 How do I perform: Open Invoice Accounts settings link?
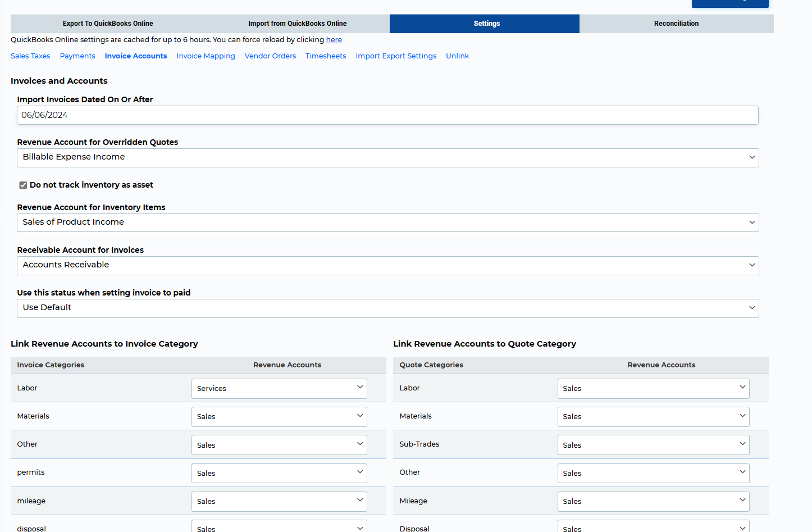point(136,56)
